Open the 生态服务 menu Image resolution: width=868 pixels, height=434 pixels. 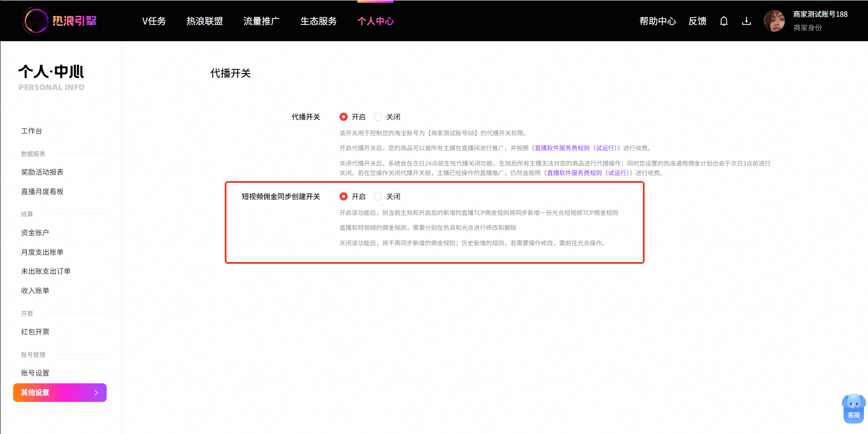(x=318, y=21)
